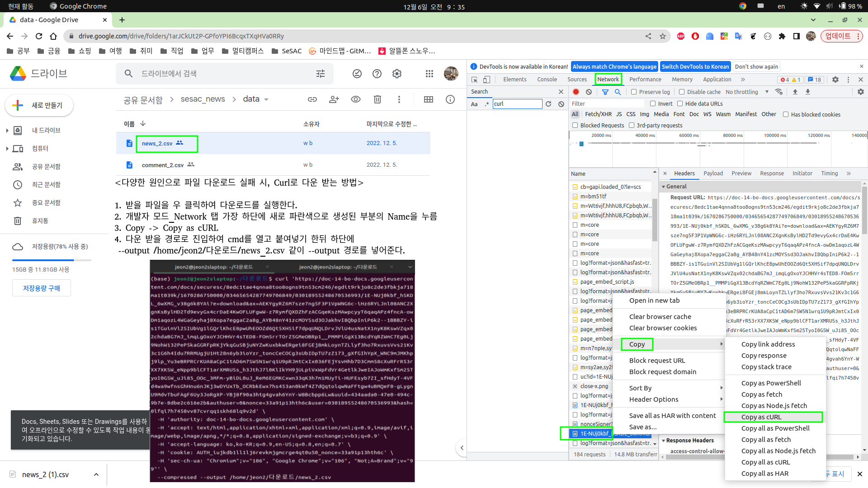Switch to the Payload tab
Viewport: 868px width, 488px height.
pyautogui.click(x=713, y=174)
